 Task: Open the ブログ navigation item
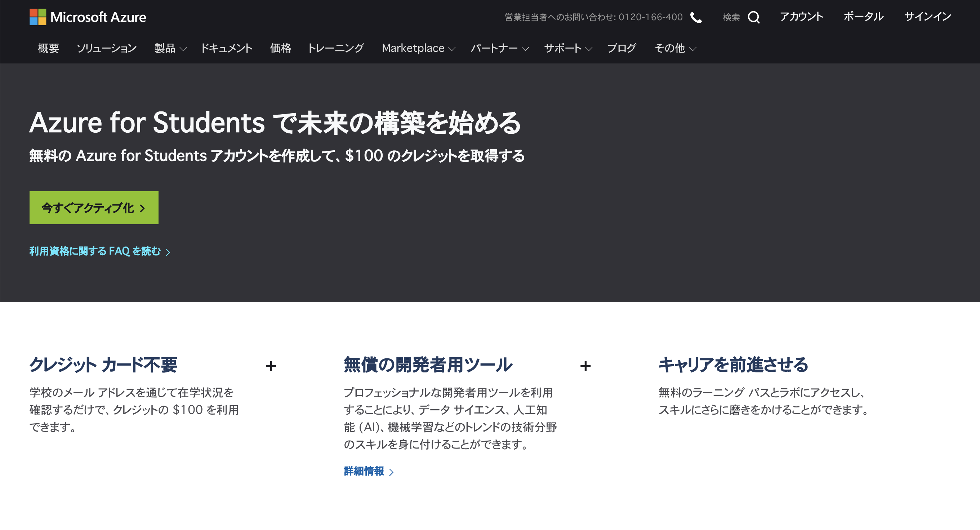[622, 48]
